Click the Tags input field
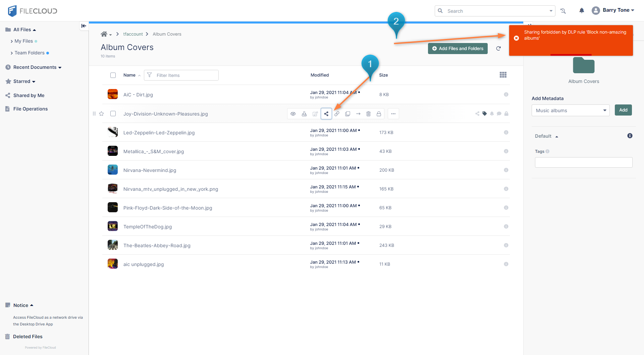644x355 pixels. [584, 163]
